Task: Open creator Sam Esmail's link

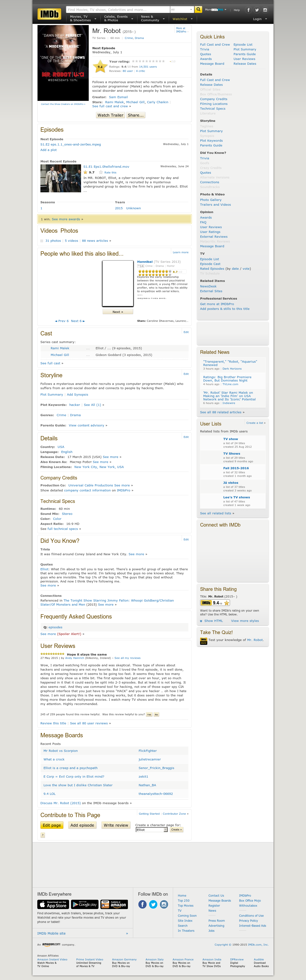Action: [x=118, y=97]
